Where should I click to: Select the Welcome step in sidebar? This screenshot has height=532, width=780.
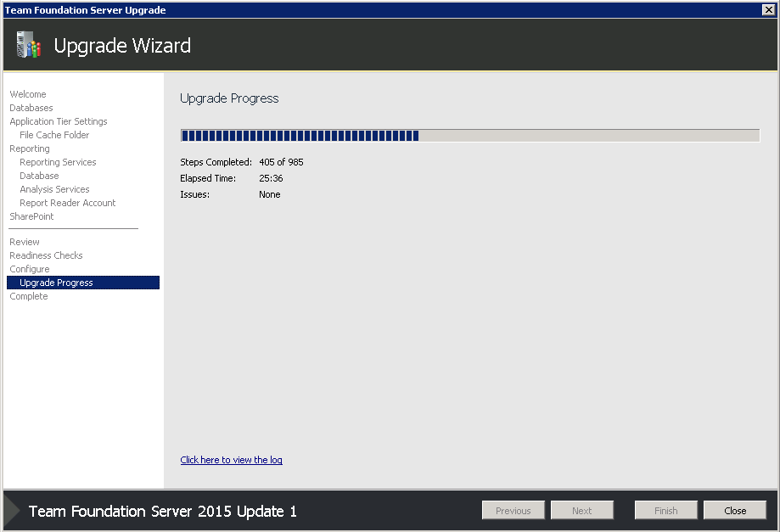click(28, 94)
